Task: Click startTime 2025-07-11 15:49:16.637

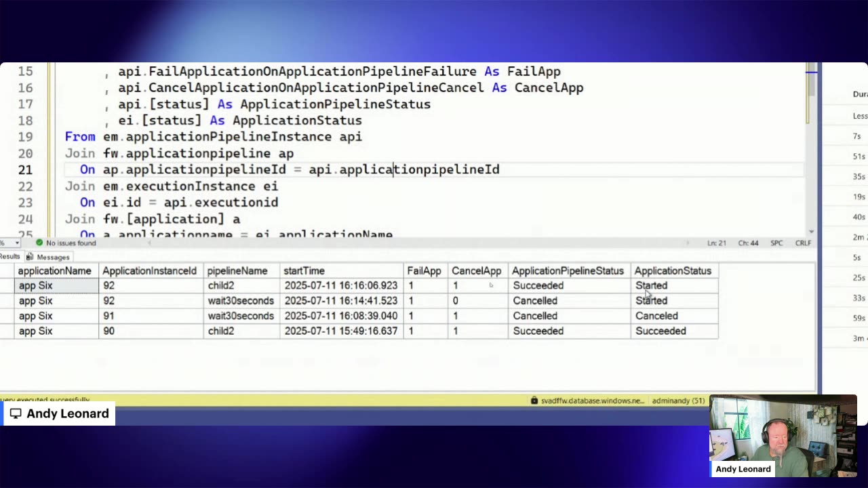Action: pyautogui.click(x=342, y=331)
